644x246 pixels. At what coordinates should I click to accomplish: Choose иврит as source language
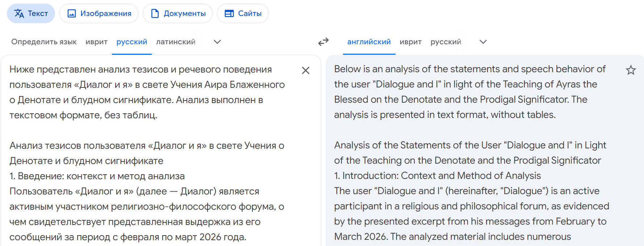(96, 42)
